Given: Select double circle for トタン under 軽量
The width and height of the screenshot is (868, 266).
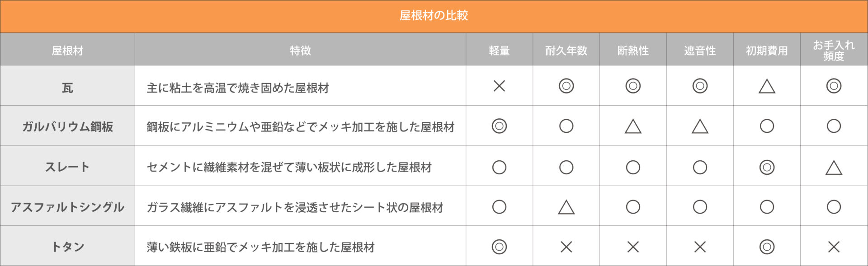Looking at the screenshot, I should pyautogui.click(x=499, y=247).
